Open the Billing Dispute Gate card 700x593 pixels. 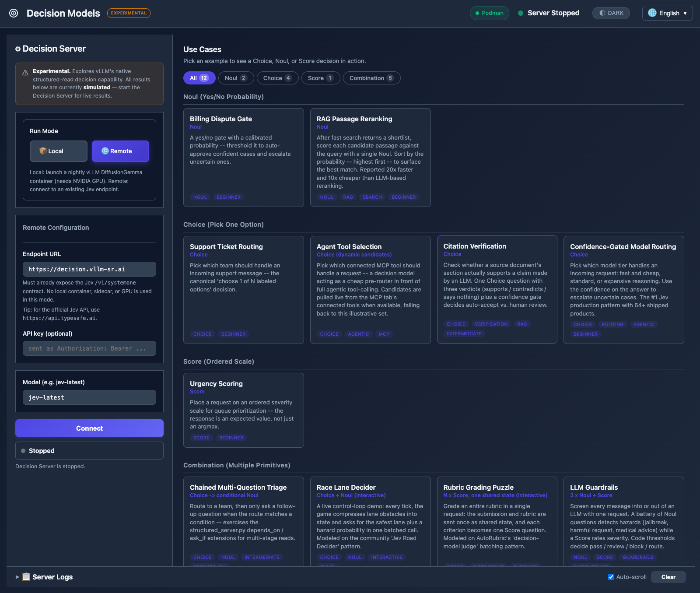coord(244,158)
